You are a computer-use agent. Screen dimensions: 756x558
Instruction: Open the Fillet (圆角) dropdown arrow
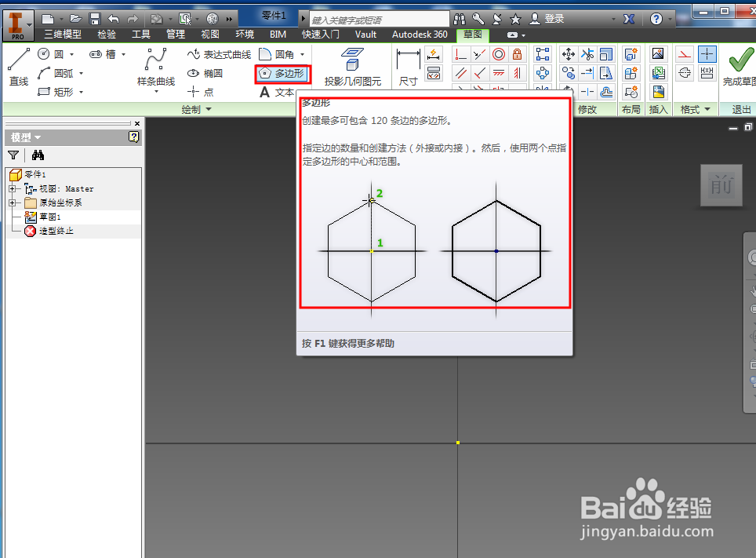pos(302,55)
